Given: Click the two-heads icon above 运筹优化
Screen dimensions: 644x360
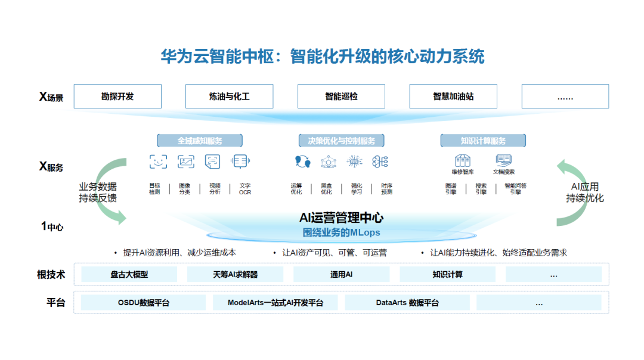Looking at the screenshot, I should (x=303, y=162).
